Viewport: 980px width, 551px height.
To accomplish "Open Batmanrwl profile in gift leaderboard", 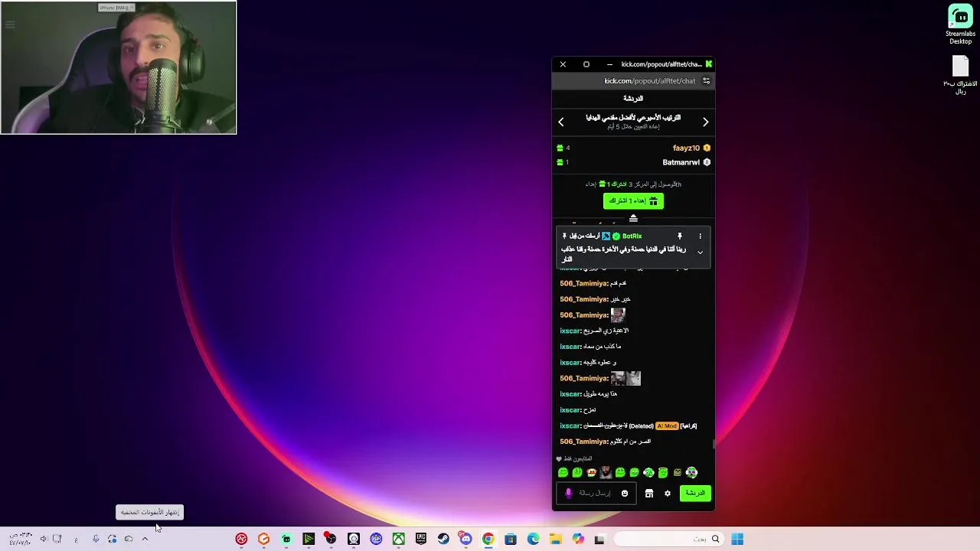I will pyautogui.click(x=681, y=162).
